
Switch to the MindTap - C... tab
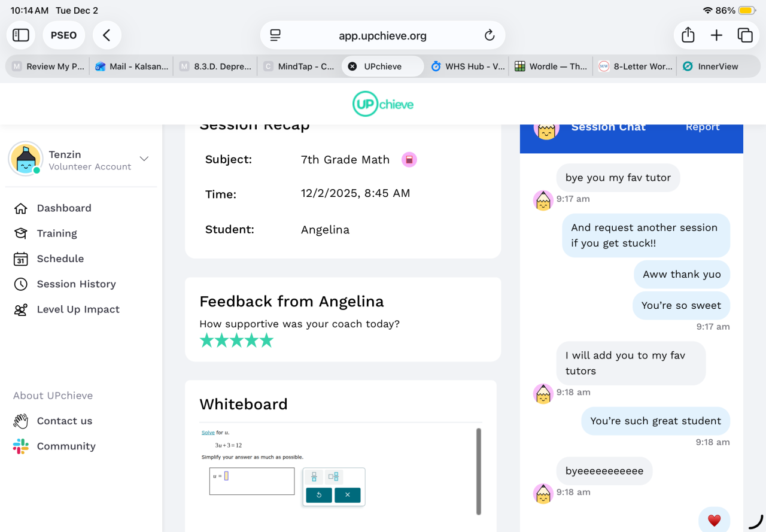pos(299,66)
